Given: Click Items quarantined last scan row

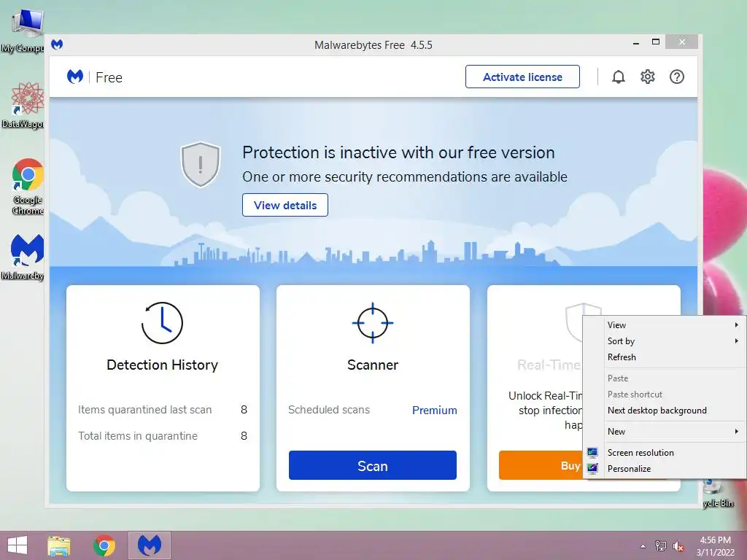Looking at the screenshot, I should [163, 410].
